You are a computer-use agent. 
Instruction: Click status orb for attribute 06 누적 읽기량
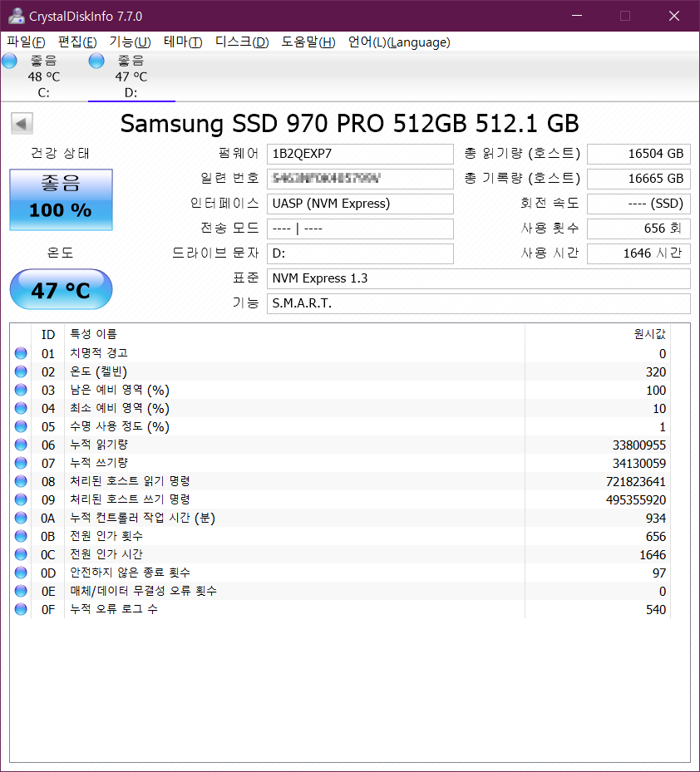[x=21, y=445]
